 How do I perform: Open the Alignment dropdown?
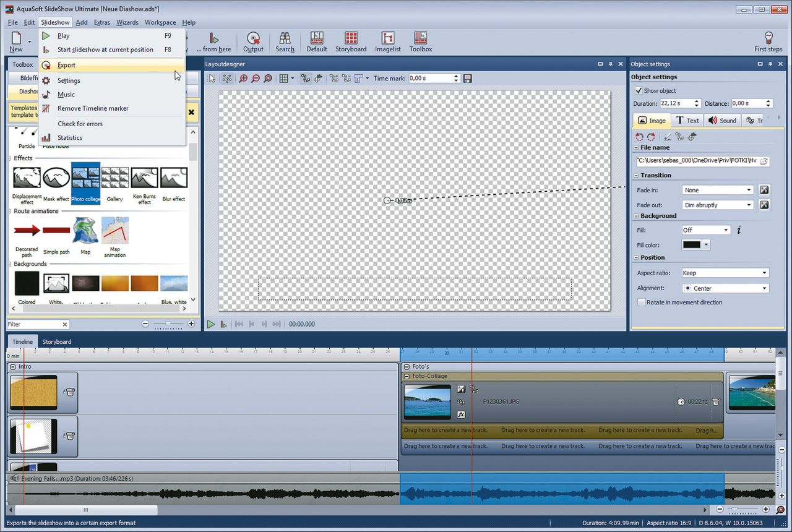tap(725, 288)
